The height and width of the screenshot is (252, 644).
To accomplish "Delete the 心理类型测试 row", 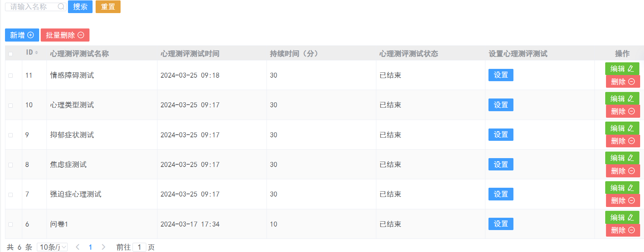I will (x=622, y=112).
